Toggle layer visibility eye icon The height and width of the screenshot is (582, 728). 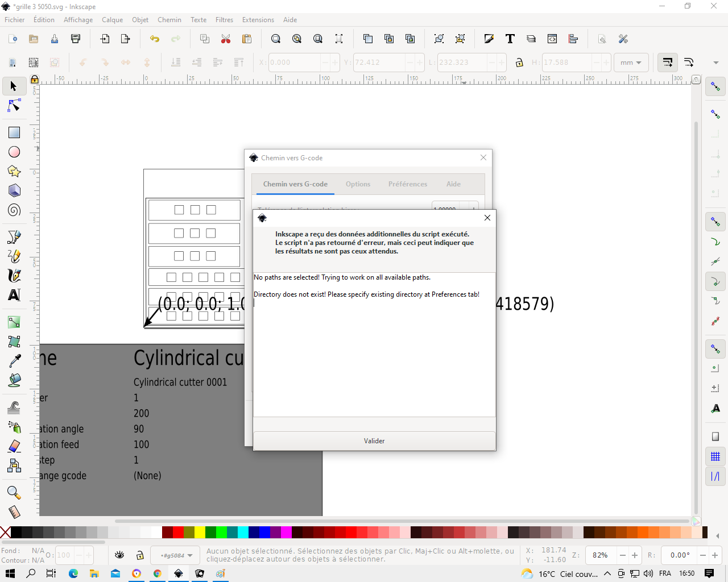pos(119,555)
